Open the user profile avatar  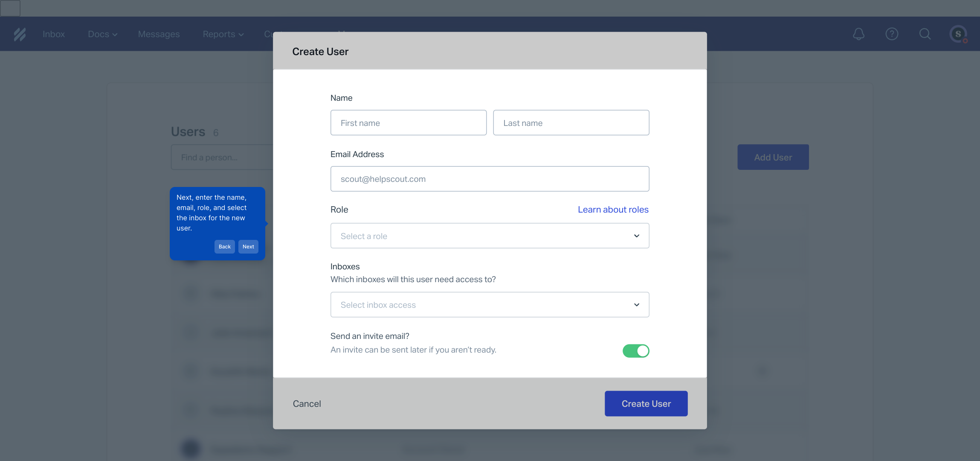click(x=958, y=34)
